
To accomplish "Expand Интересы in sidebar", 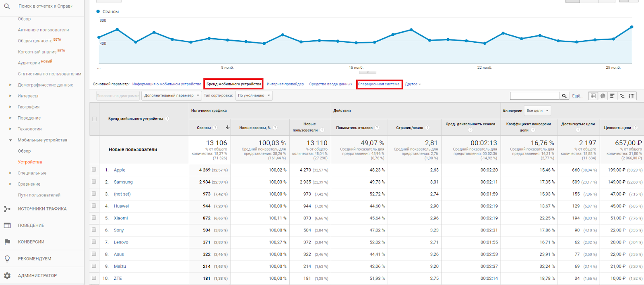I will (10, 96).
